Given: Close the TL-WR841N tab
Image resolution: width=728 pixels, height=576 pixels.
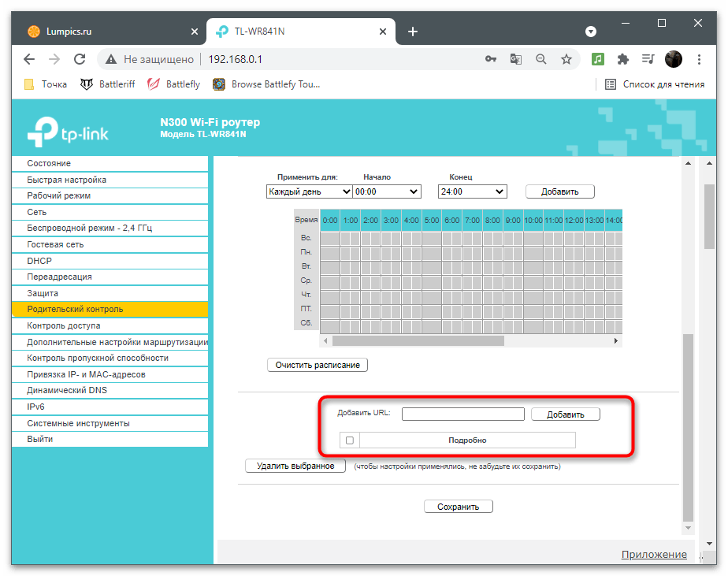Looking at the screenshot, I should [x=383, y=32].
